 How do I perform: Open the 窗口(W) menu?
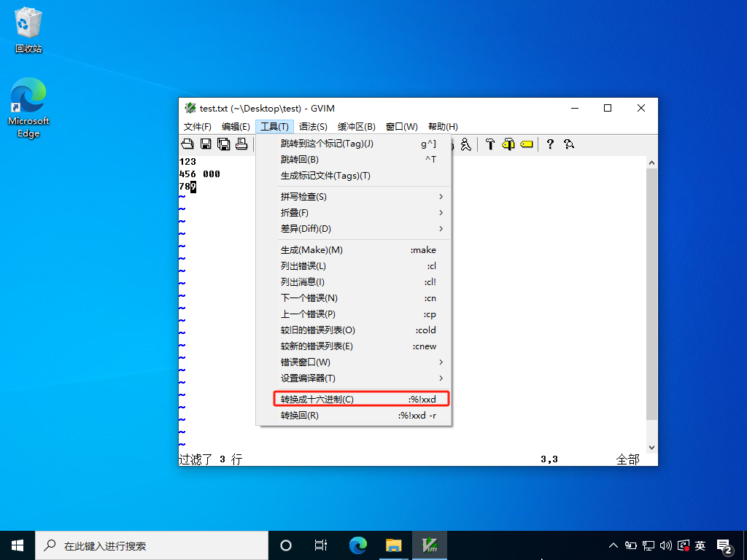point(402,127)
